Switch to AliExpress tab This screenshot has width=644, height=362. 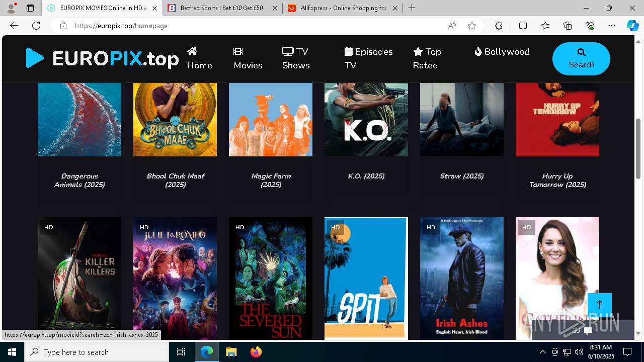(x=344, y=8)
